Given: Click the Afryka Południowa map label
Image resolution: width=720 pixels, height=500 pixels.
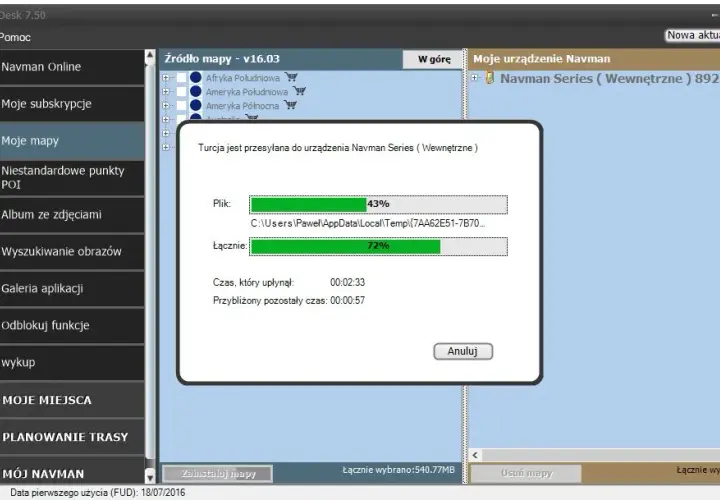Looking at the screenshot, I should [x=242, y=78].
